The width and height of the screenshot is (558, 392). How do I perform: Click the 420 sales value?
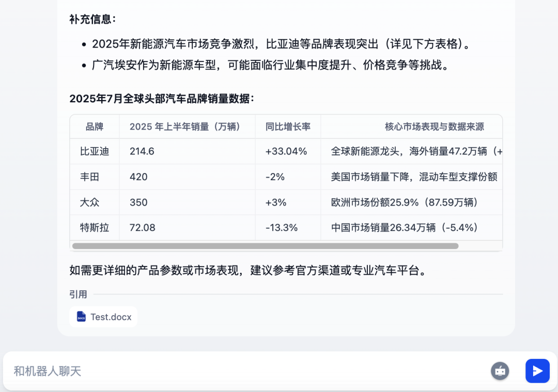pos(138,177)
